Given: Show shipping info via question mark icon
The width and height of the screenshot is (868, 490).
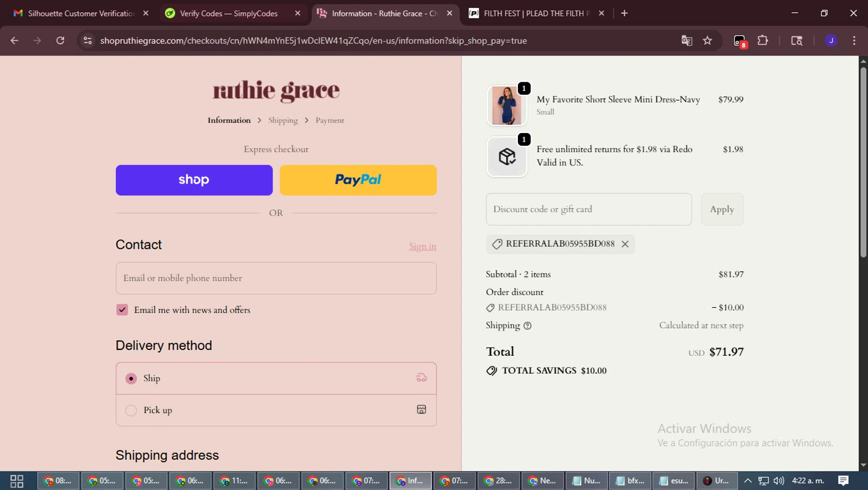Looking at the screenshot, I should [527, 326].
